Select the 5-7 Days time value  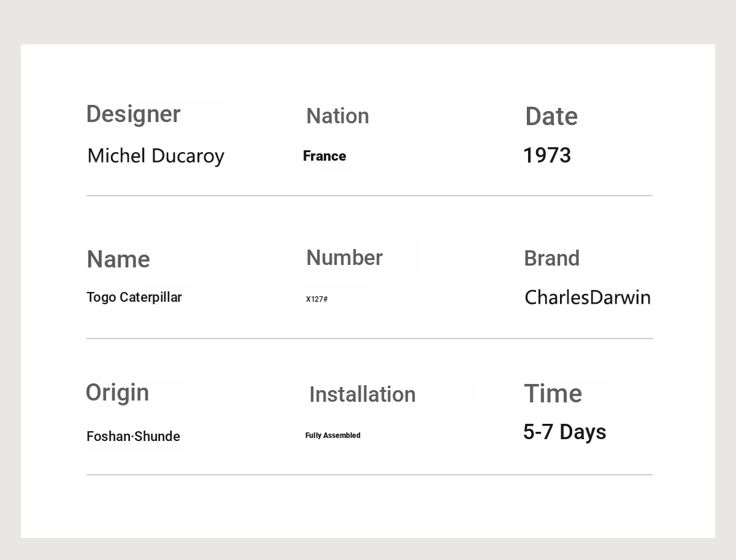click(564, 432)
